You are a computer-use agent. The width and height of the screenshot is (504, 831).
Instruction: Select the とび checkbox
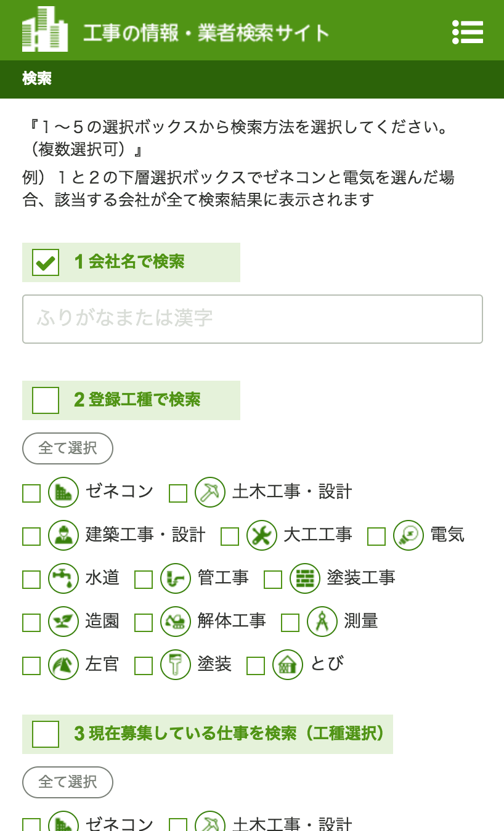(256, 666)
